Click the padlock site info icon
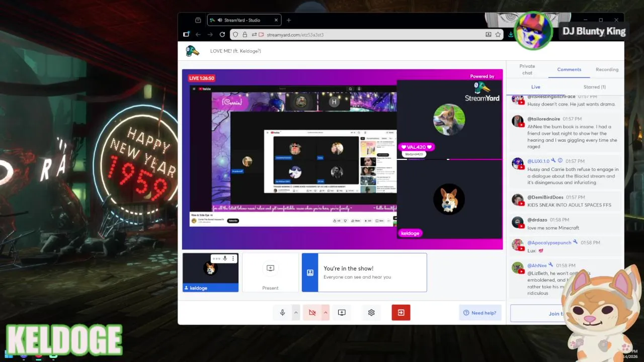The image size is (644, 362). (x=245, y=35)
